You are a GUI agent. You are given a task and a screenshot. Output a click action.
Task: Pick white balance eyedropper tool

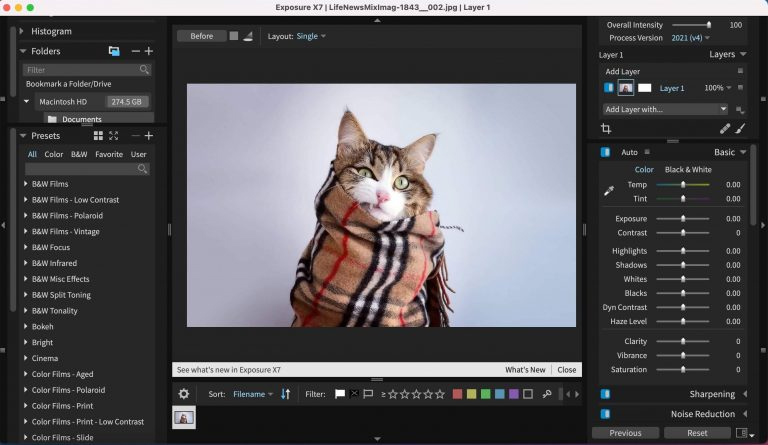point(609,191)
